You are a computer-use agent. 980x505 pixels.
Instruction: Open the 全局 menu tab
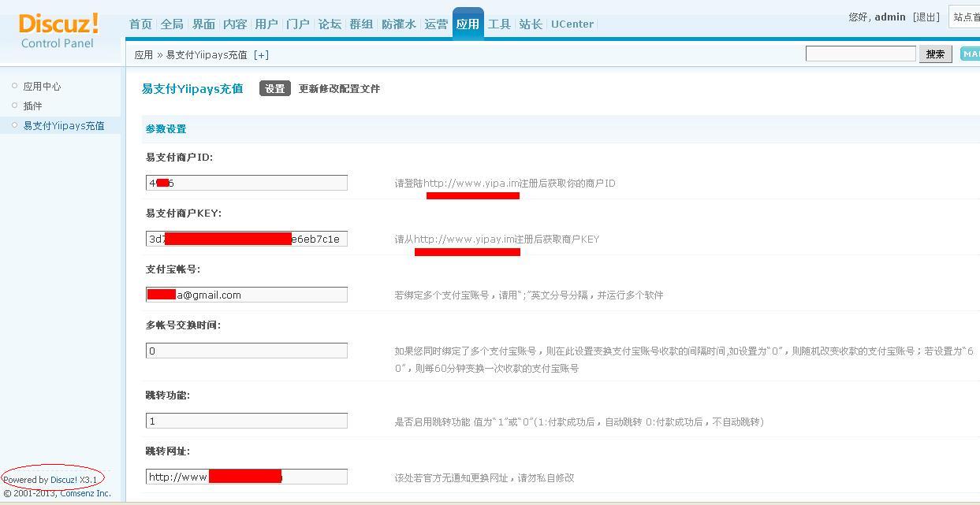tap(172, 24)
